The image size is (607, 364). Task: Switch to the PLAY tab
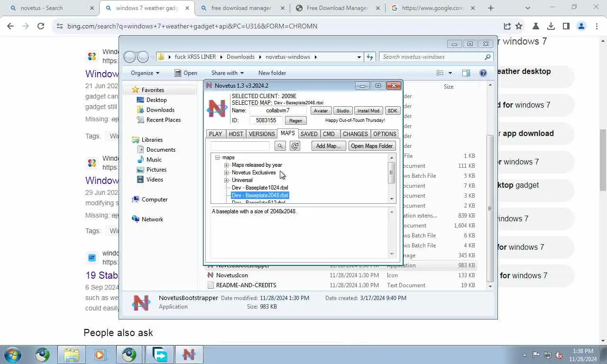point(215,134)
